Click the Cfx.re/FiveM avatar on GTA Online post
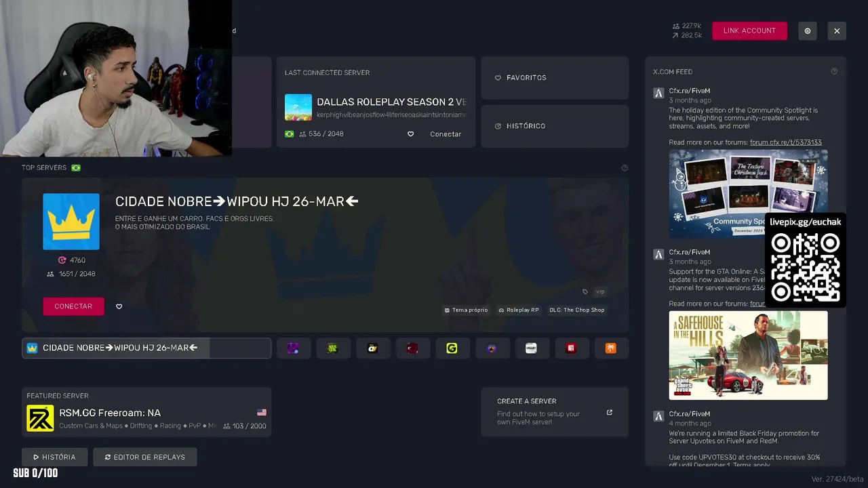The image size is (868, 488). [658, 254]
